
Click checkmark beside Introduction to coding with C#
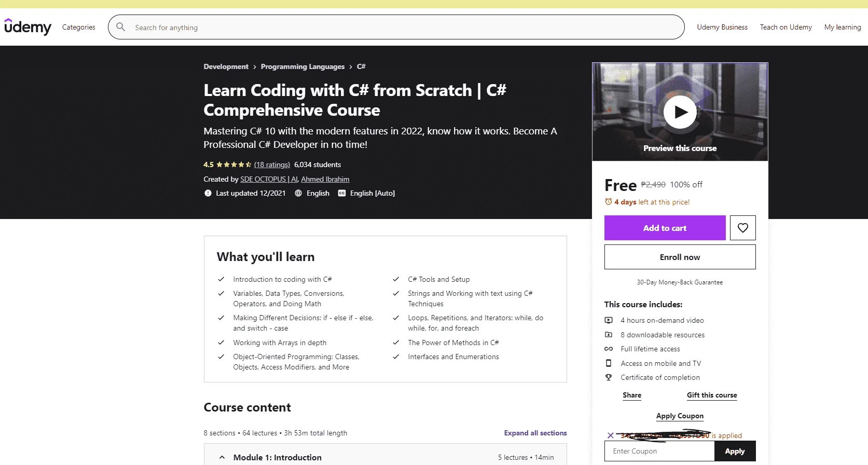point(221,279)
